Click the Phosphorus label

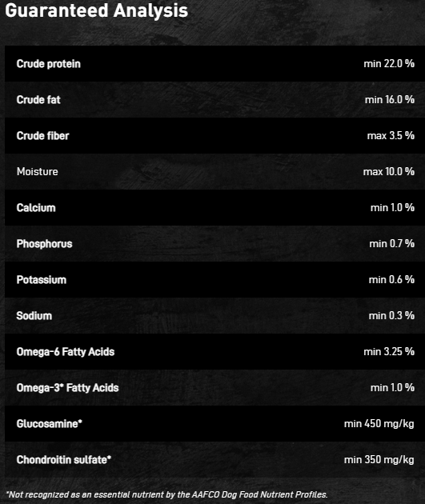pyautogui.click(x=44, y=244)
